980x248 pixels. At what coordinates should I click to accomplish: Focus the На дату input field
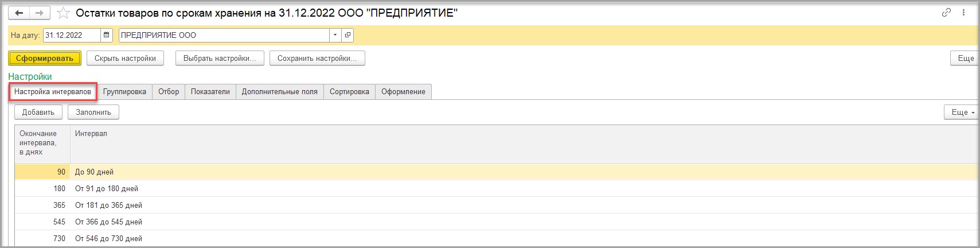[72, 35]
